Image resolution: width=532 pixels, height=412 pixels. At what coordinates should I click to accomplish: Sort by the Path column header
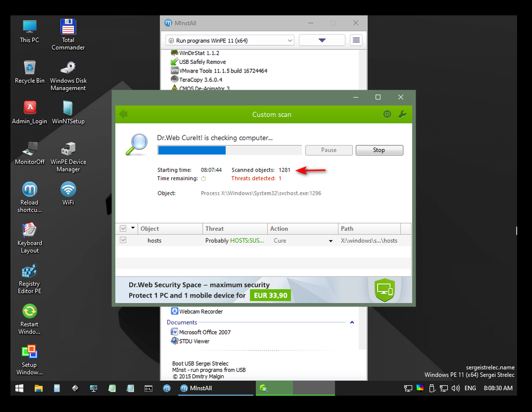click(369, 229)
